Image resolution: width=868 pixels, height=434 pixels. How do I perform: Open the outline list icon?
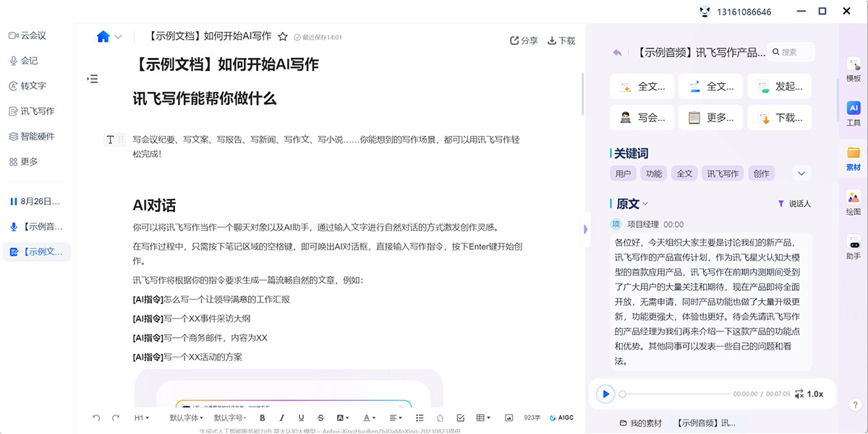(x=93, y=79)
